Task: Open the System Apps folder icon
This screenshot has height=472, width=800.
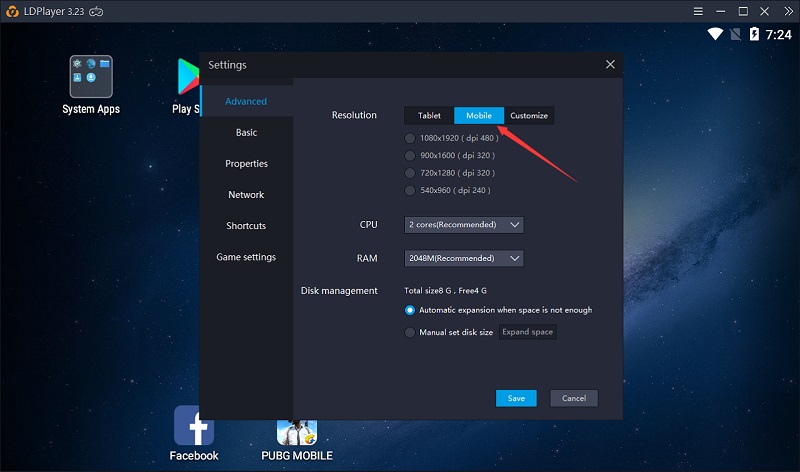Action: tap(91, 77)
